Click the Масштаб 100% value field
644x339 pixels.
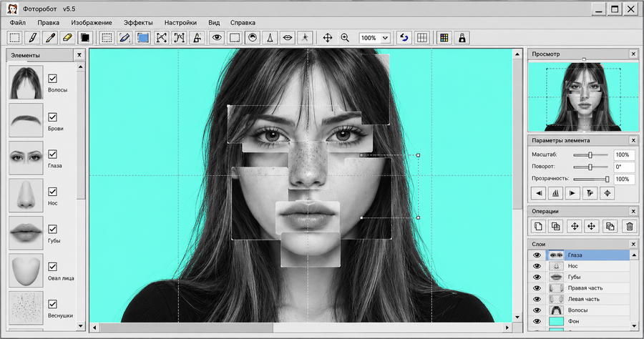coord(624,154)
